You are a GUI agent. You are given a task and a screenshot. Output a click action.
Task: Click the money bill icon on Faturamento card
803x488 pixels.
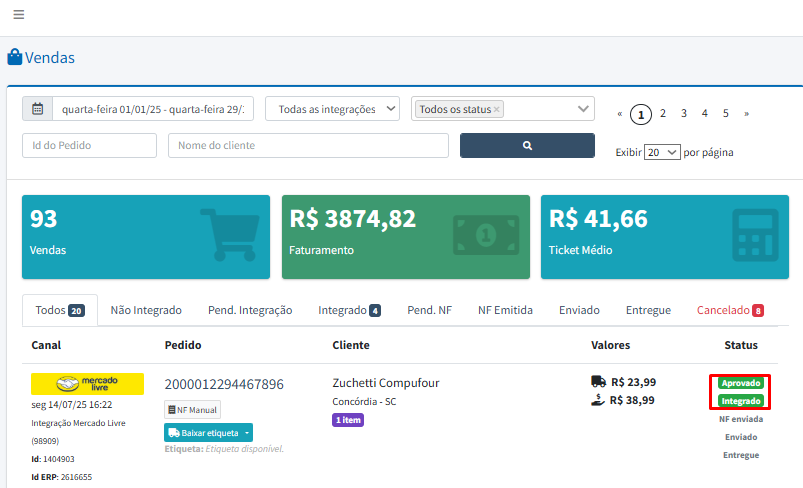coord(485,234)
